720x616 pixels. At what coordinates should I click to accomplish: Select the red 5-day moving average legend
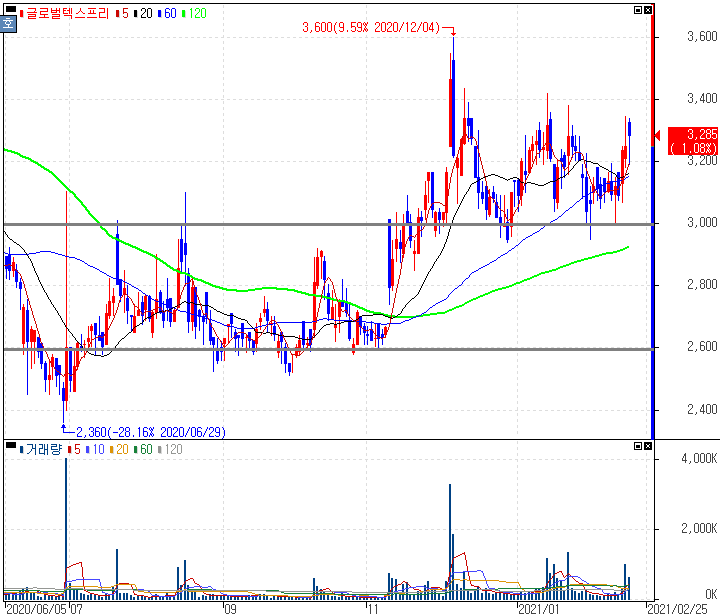(x=125, y=13)
